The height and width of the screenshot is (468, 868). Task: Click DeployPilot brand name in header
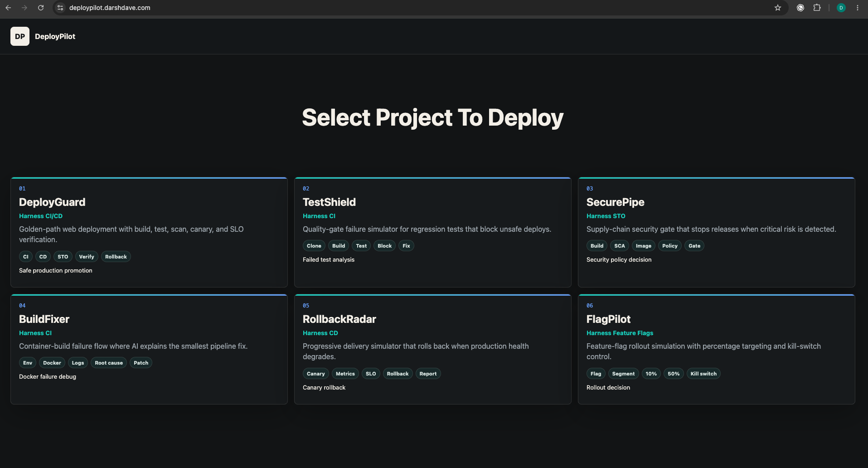pos(55,36)
